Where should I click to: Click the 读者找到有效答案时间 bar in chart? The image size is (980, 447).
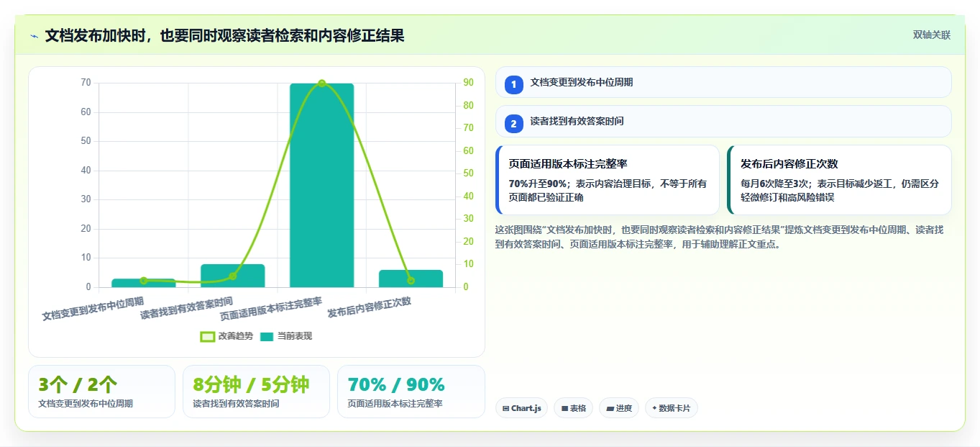point(232,276)
